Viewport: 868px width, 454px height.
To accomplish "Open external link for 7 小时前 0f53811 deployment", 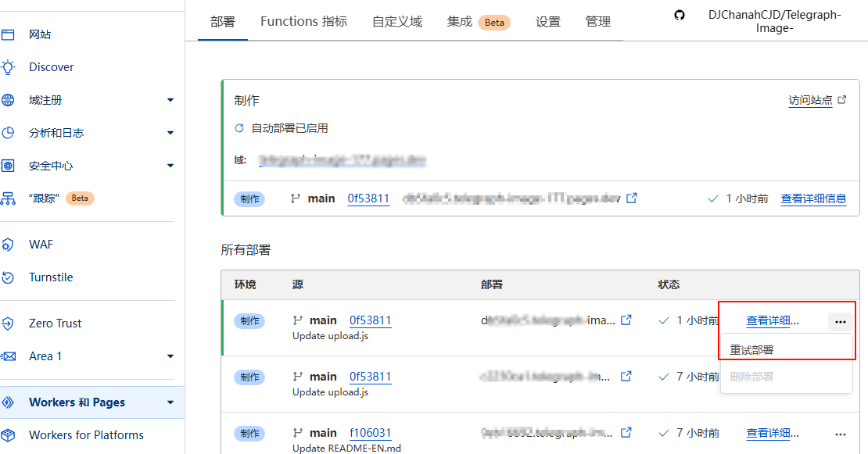I will point(626,377).
